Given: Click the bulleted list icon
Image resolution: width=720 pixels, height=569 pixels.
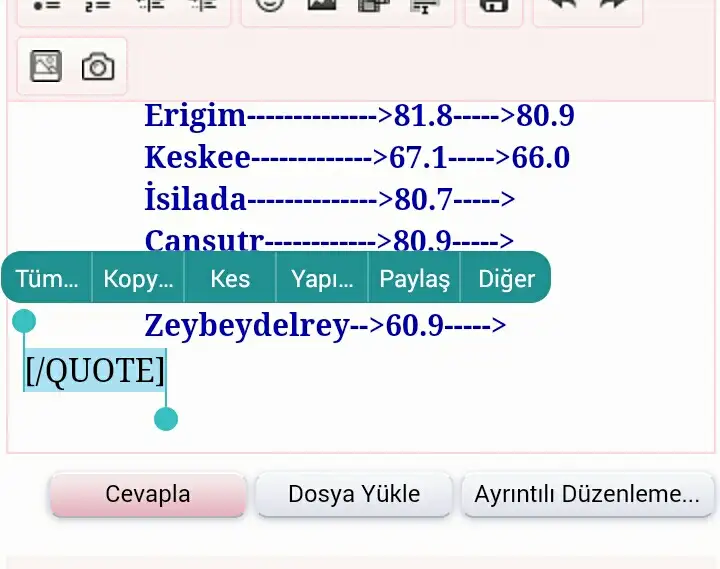Looking at the screenshot, I should coord(45,5).
